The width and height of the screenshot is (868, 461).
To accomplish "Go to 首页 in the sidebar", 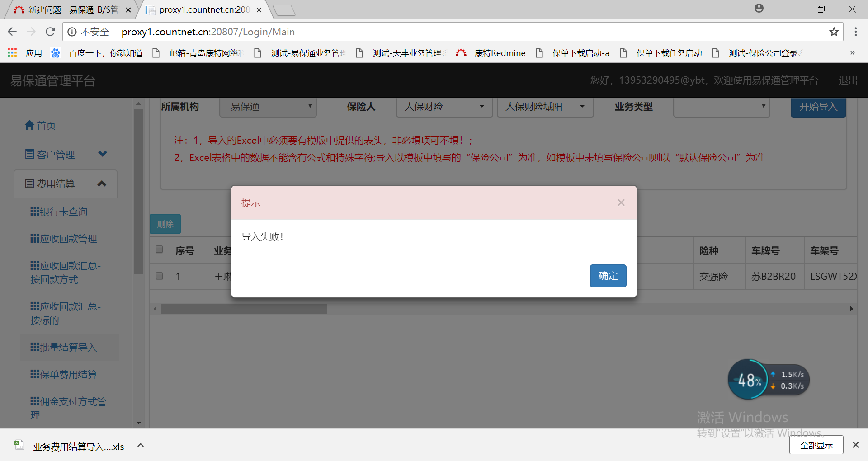I will point(40,125).
